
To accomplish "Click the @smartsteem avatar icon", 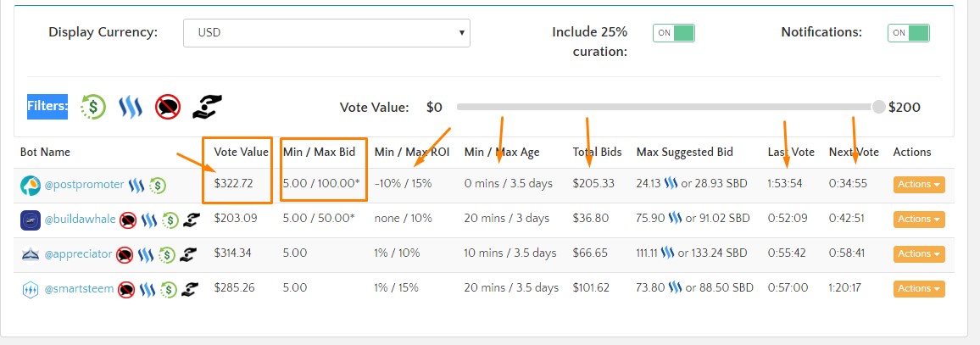I will (30, 289).
